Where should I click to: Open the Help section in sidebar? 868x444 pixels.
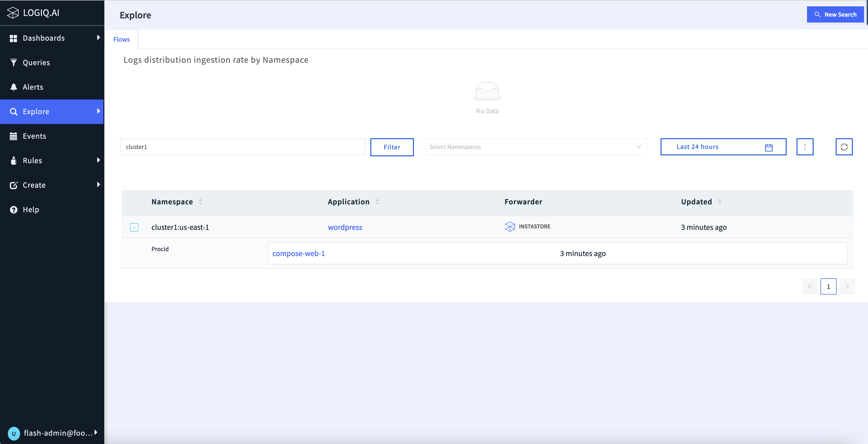coord(31,210)
